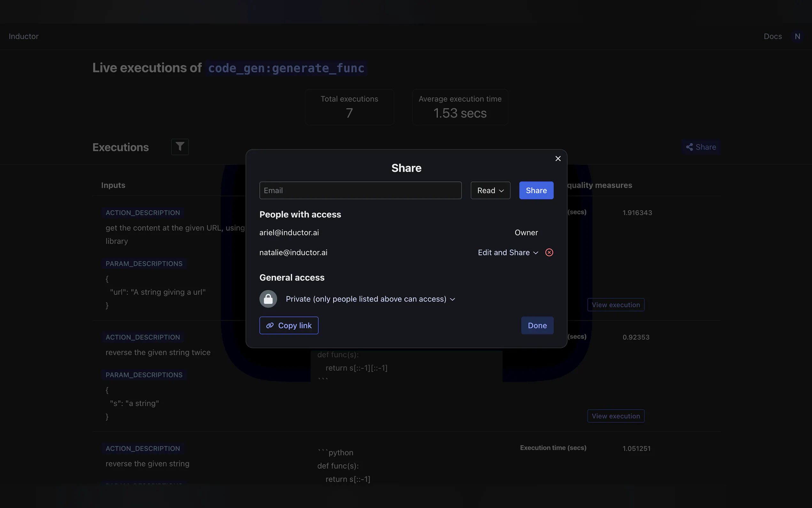This screenshot has width=812, height=508.
Task: Click the N user avatar in top bar
Action: tap(797, 36)
